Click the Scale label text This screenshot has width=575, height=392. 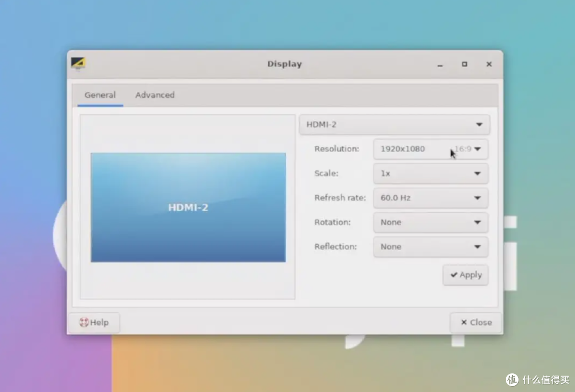(x=326, y=173)
